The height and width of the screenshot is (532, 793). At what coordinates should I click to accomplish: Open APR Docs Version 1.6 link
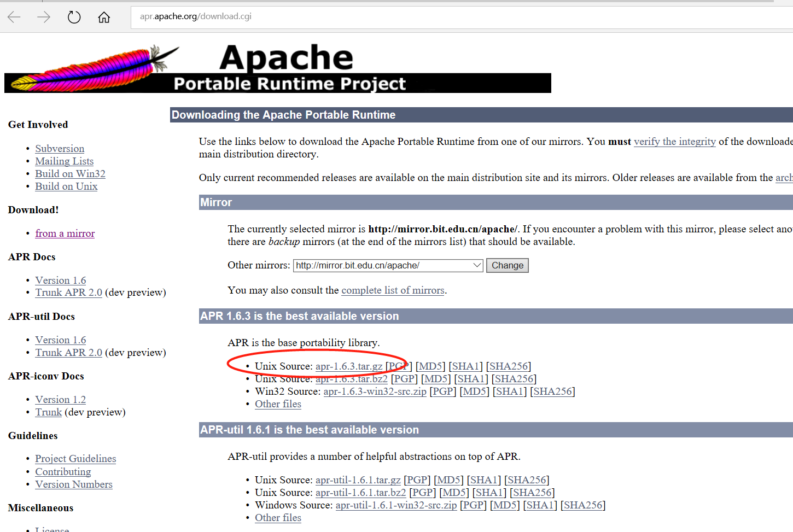[61, 280]
